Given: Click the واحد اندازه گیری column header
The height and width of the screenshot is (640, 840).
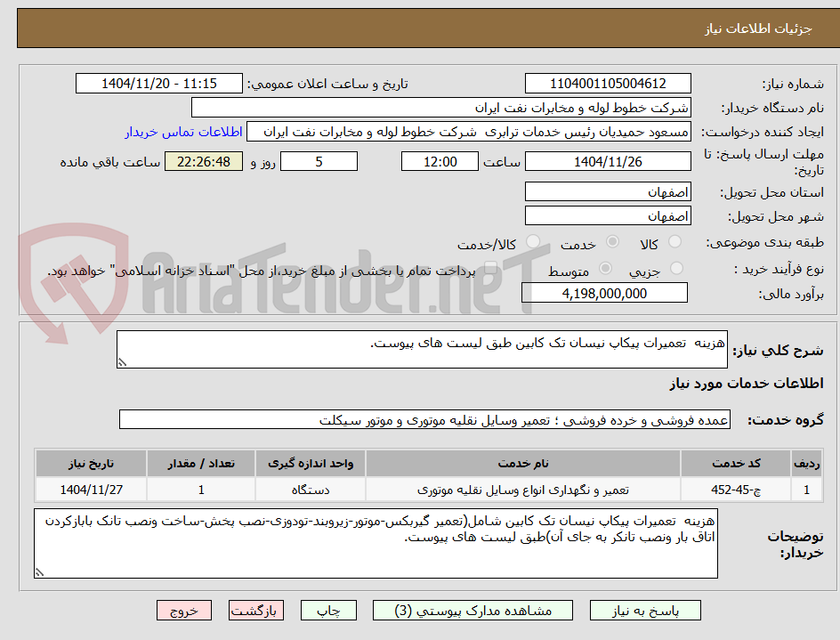Looking at the screenshot, I should tap(311, 463).
